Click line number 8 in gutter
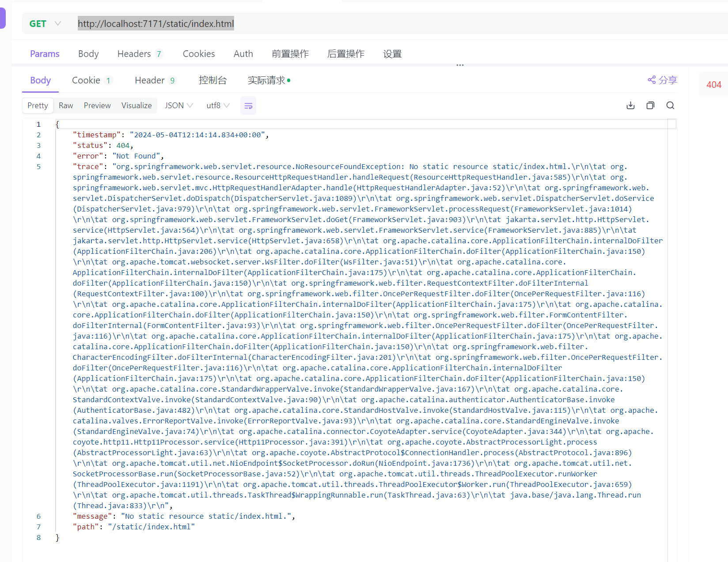 click(x=38, y=538)
